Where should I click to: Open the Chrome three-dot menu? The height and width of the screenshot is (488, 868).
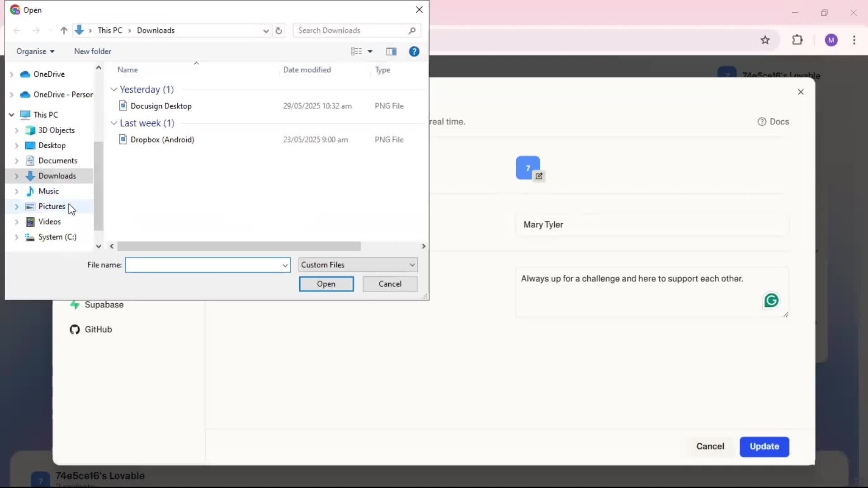(854, 40)
